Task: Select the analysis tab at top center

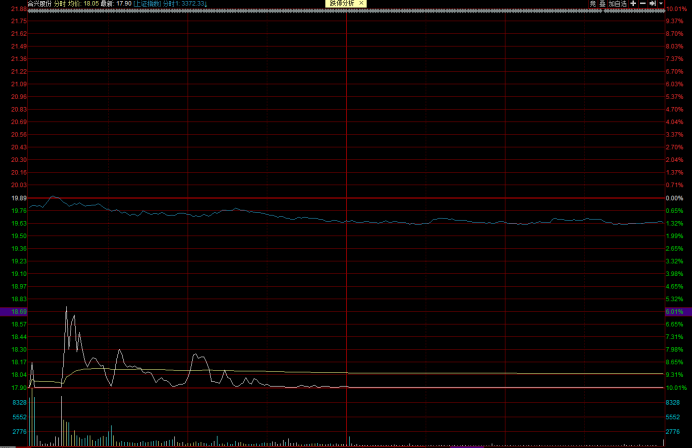Action: click(x=340, y=4)
